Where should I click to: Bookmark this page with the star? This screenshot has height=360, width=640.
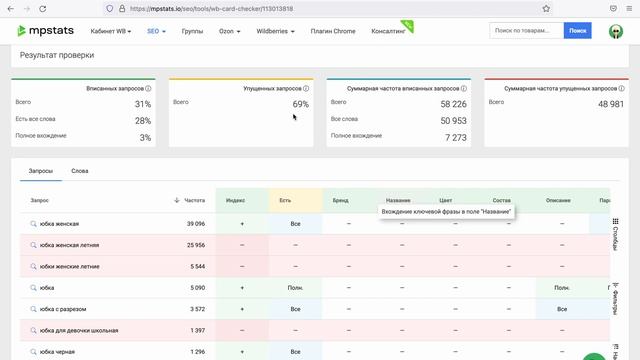[546, 9]
